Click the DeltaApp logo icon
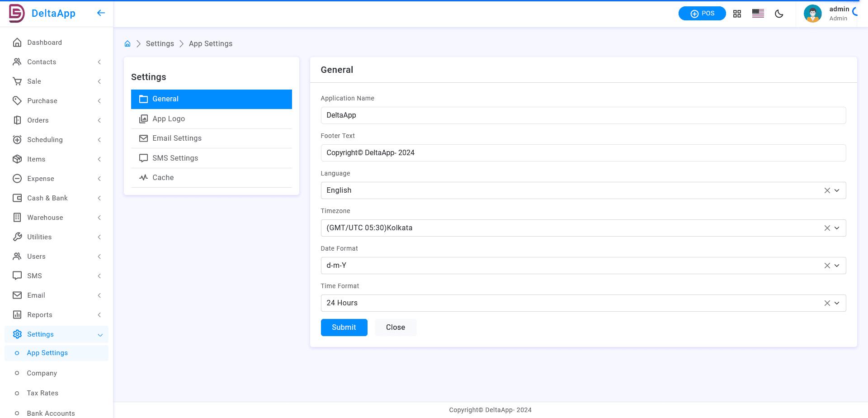868x418 pixels. [x=17, y=14]
